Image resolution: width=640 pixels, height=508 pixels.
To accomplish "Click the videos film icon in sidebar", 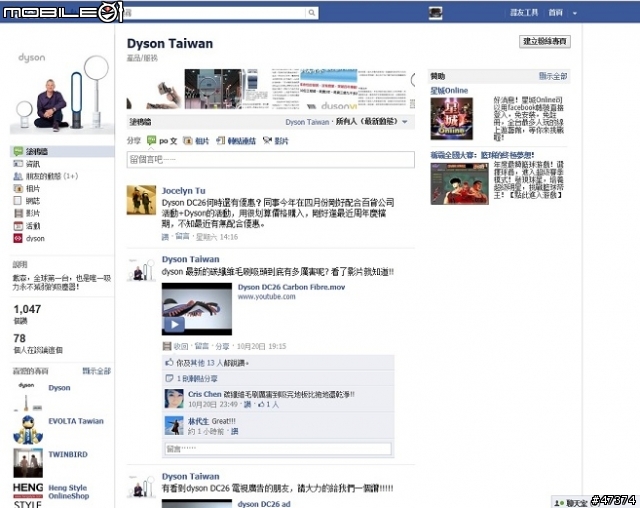I will pos(18,213).
